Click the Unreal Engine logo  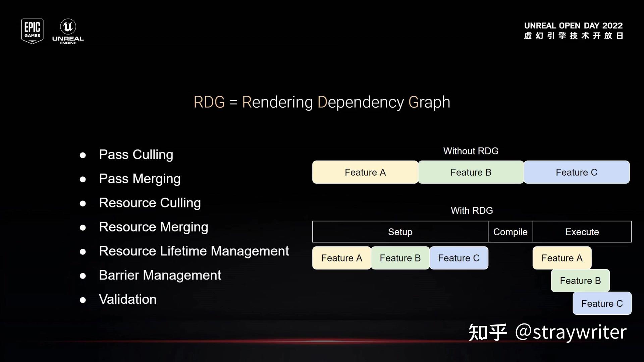click(68, 31)
